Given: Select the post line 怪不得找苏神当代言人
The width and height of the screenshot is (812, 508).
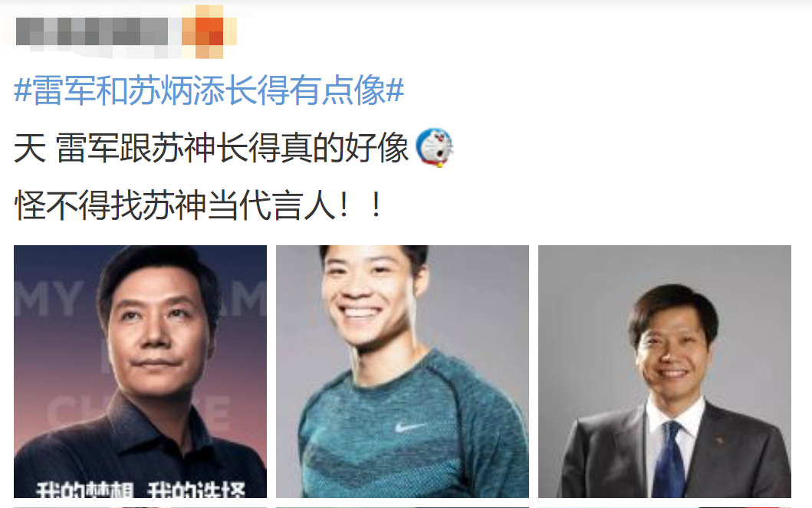Looking at the screenshot, I should tap(199, 205).
